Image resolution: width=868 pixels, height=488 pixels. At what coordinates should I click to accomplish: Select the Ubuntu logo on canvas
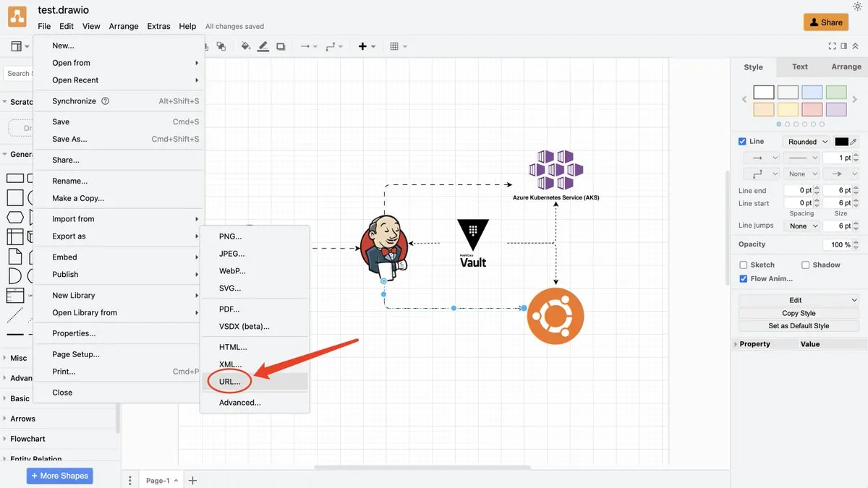555,315
